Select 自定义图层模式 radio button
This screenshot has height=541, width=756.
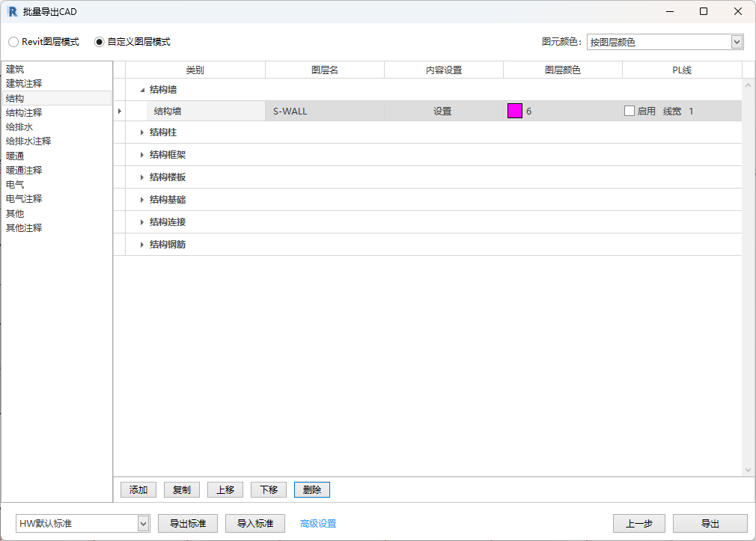[100, 42]
